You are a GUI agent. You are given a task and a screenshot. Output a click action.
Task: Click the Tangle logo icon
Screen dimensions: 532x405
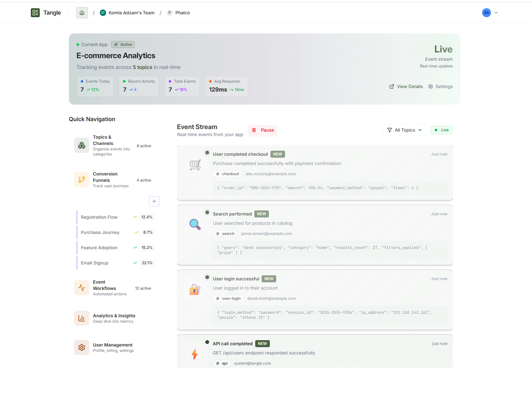[x=35, y=13]
